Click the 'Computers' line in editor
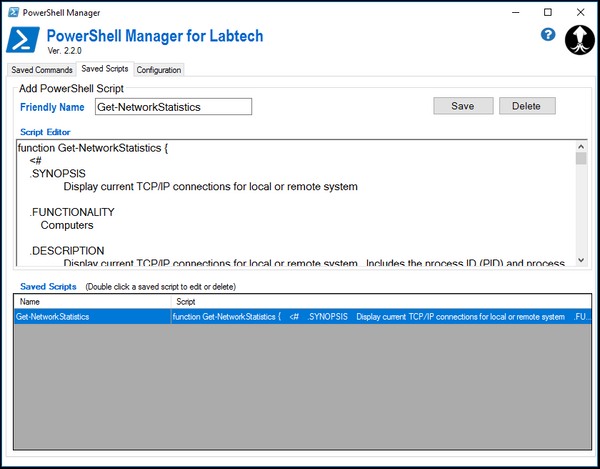The image size is (600, 469). pyautogui.click(x=67, y=225)
